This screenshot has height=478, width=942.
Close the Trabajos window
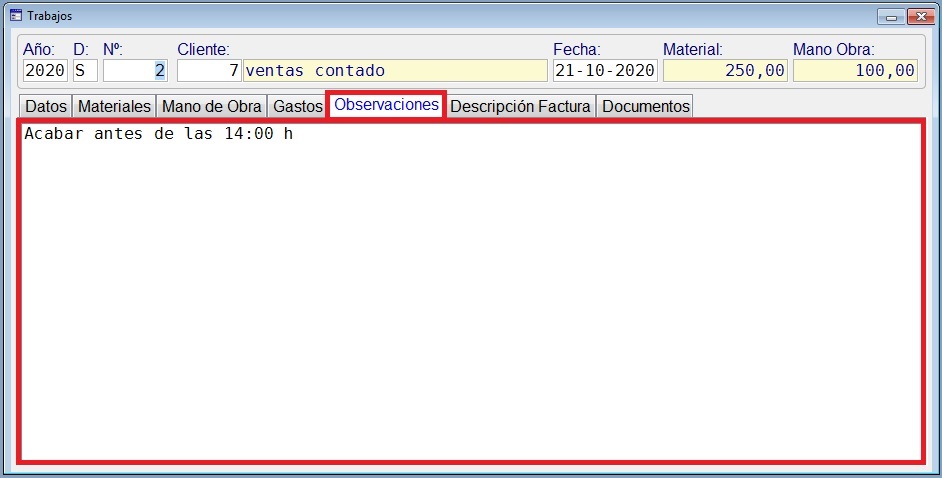click(x=917, y=16)
